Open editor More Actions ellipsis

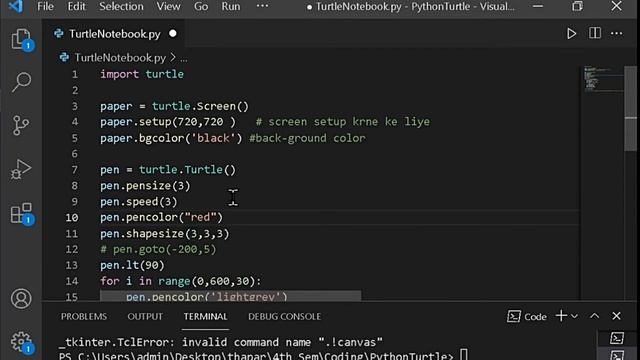(617, 33)
